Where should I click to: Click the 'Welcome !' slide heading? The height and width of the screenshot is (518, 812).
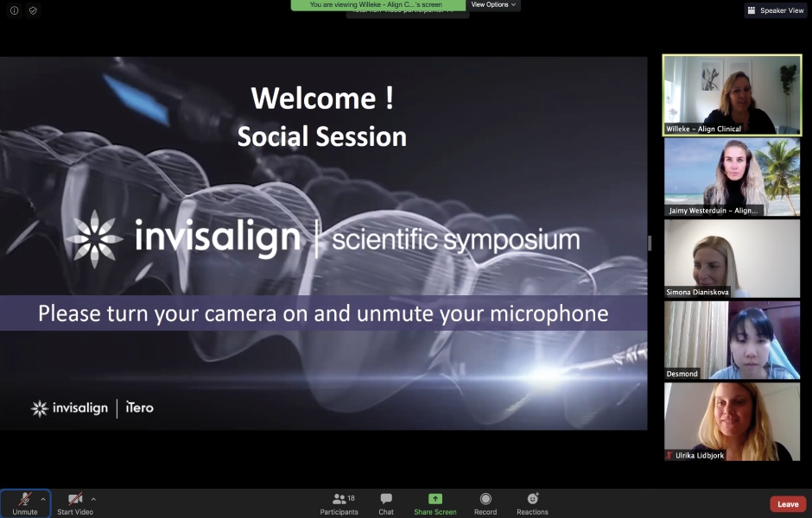coord(322,98)
